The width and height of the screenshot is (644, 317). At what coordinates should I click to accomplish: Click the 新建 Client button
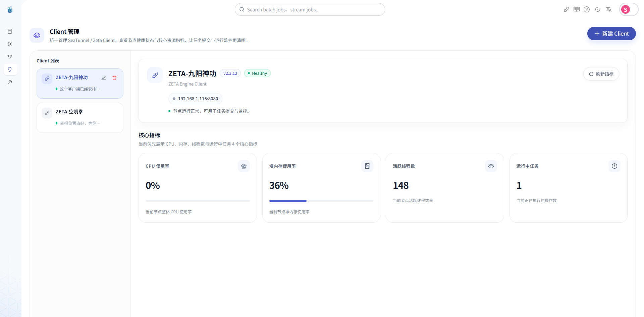pos(611,34)
